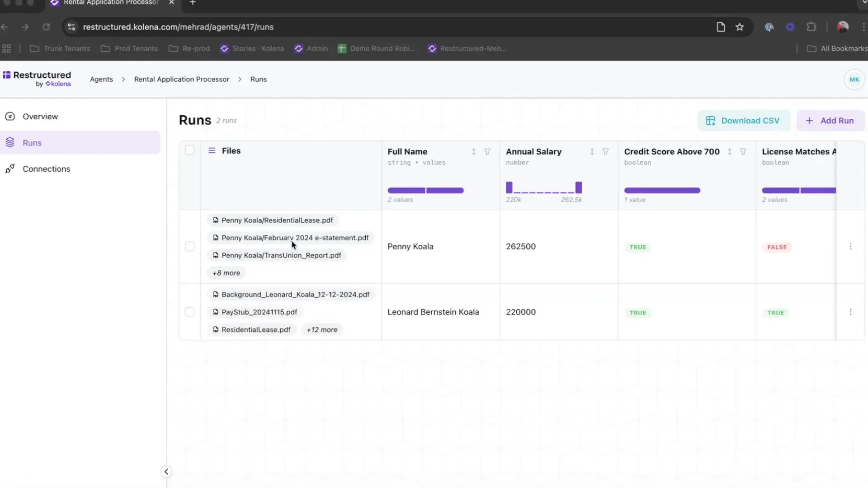Image resolution: width=868 pixels, height=488 pixels.
Task: Open the Files column menu icon
Action: coord(212,150)
